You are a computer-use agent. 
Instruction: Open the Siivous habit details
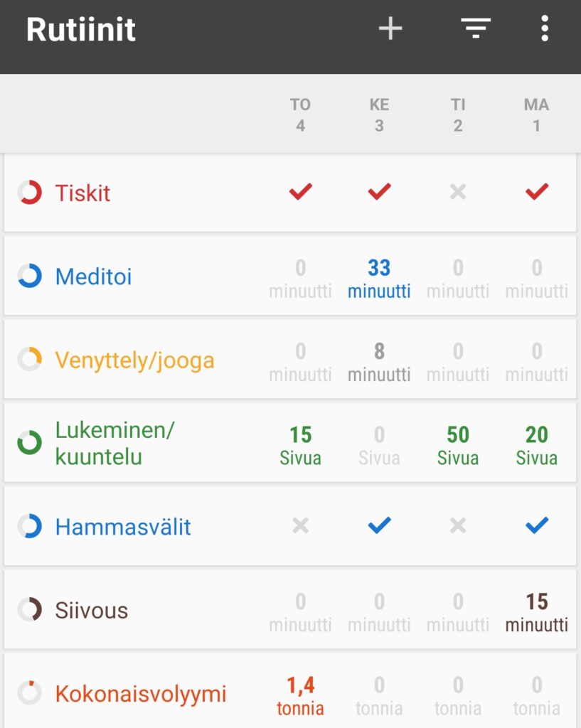pos(92,611)
